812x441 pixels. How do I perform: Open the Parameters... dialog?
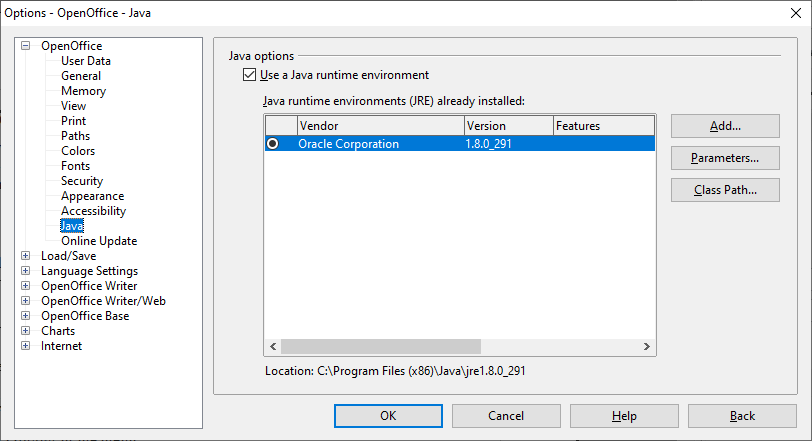coord(725,158)
